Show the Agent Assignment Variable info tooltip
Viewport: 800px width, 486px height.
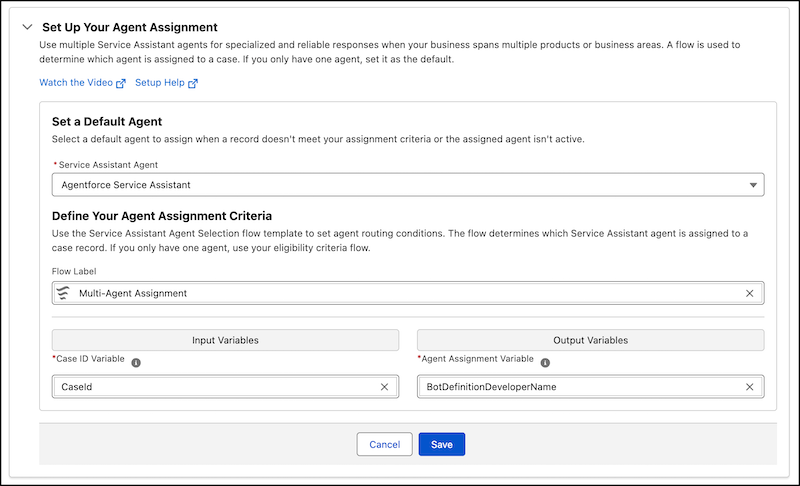pyautogui.click(x=545, y=363)
